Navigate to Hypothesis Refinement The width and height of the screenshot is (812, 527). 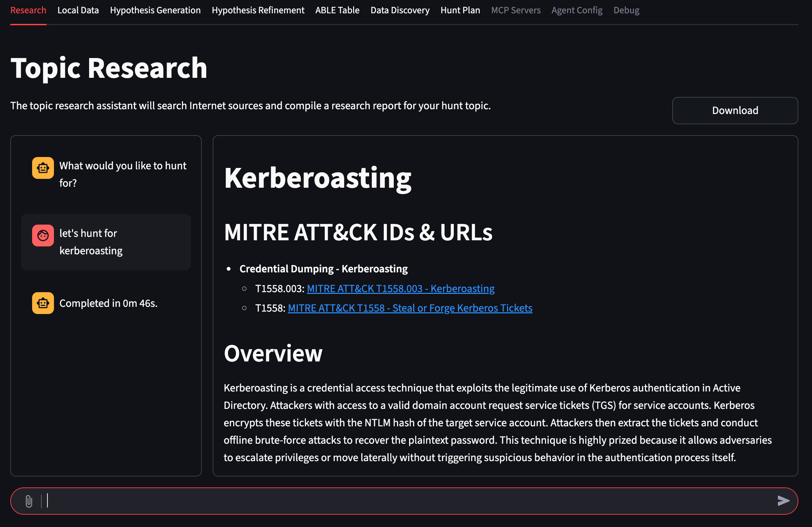(x=258, y=10)
